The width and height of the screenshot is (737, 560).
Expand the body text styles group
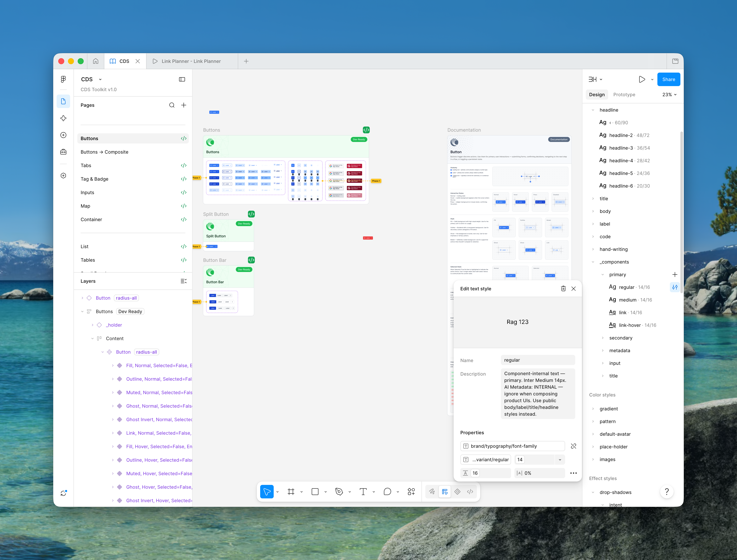[x=593, y=211]
